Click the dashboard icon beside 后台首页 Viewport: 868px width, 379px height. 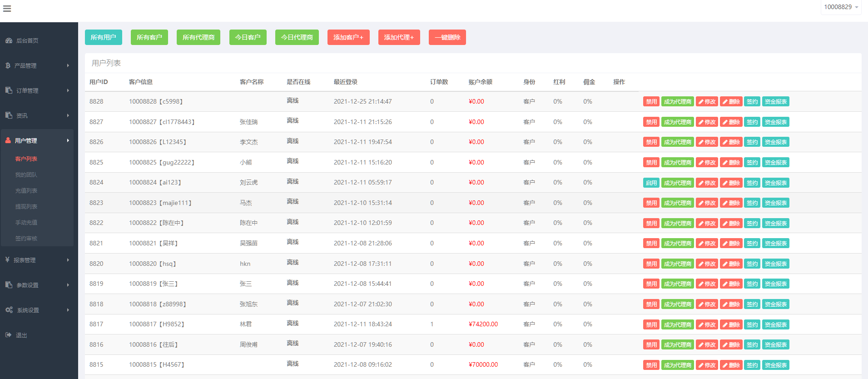pyautogui.click(x=9, y=40)
